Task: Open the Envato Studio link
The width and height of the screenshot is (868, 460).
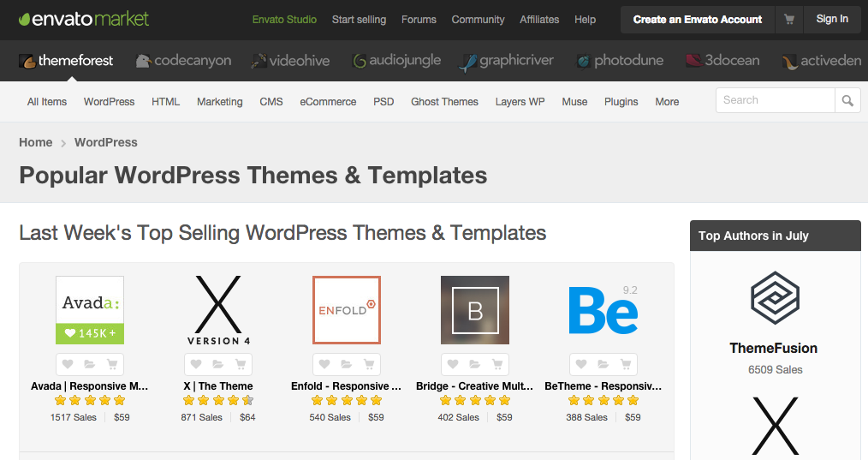Action: 284,20
